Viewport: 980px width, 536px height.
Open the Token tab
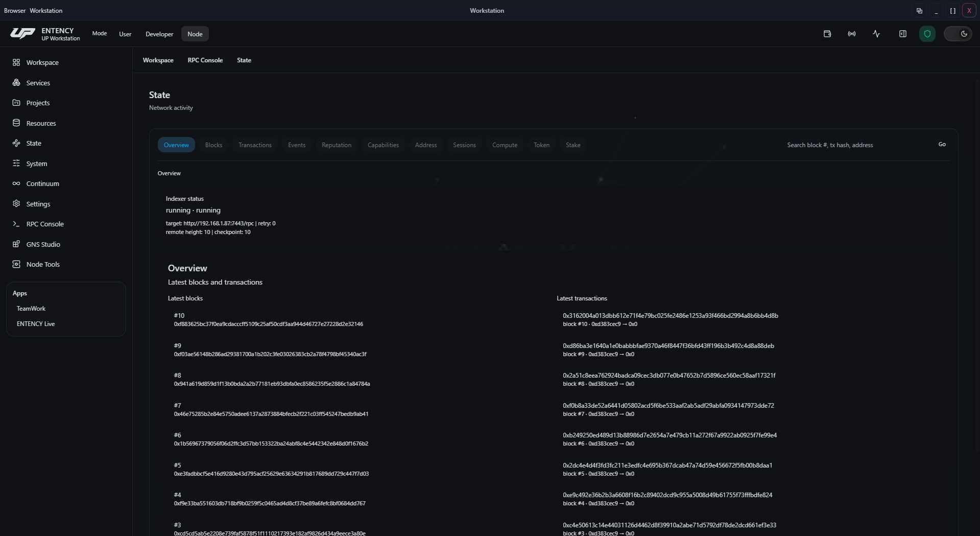pyautogui.click(x=542, y=145)
